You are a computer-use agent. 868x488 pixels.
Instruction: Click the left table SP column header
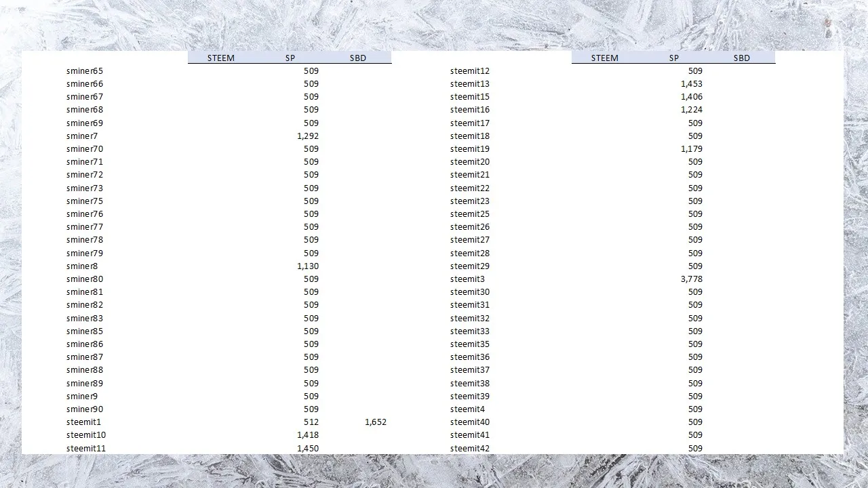click(x=290, y=58)
